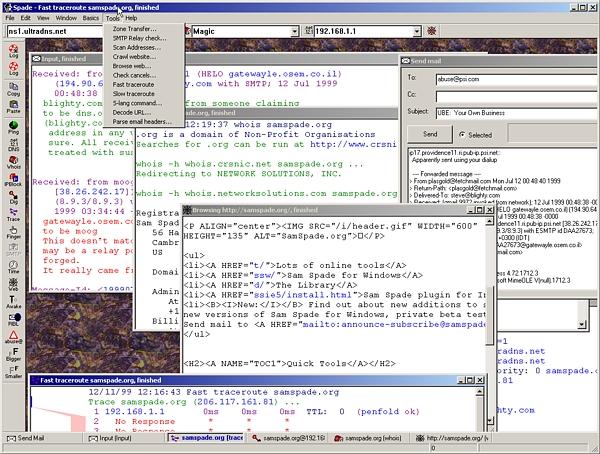Choose Slow traceroute menu item
This screenshot has height=454, width=600.
pos(144,94)
